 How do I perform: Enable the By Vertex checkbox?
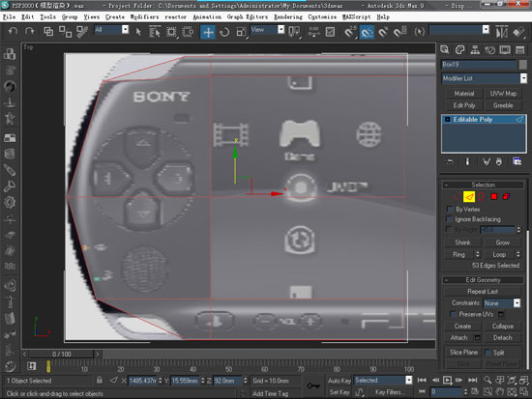(x=450, y=209)
